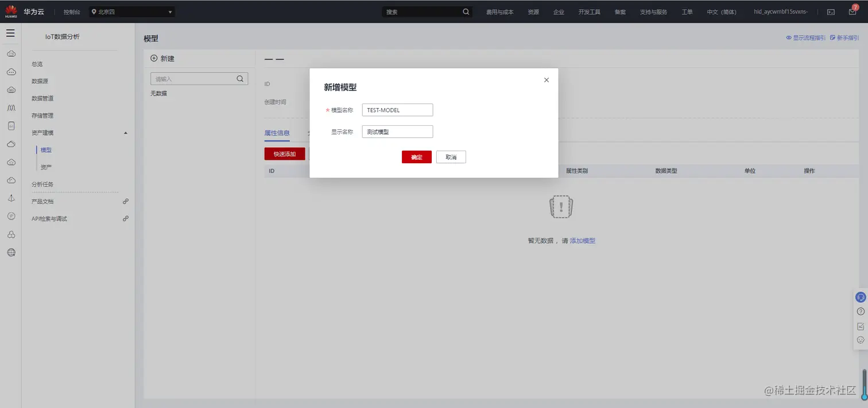868x408 pixels.
Task: Click the smiley face rating icon
Action: point(861,340)
